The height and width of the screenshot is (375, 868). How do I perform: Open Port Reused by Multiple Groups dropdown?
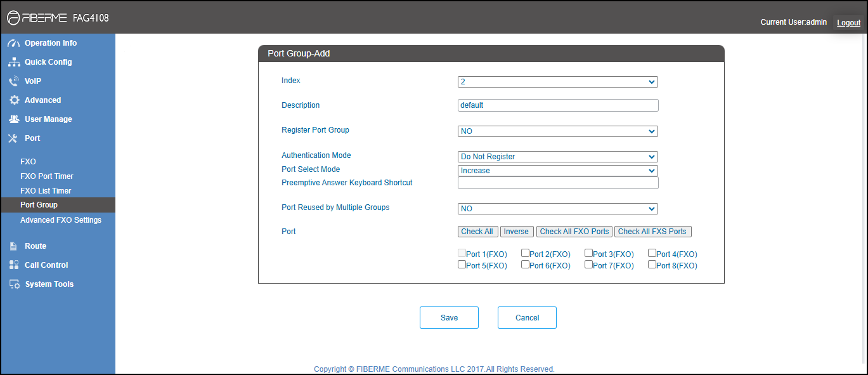pyautogui.click(x=557, y=209)
